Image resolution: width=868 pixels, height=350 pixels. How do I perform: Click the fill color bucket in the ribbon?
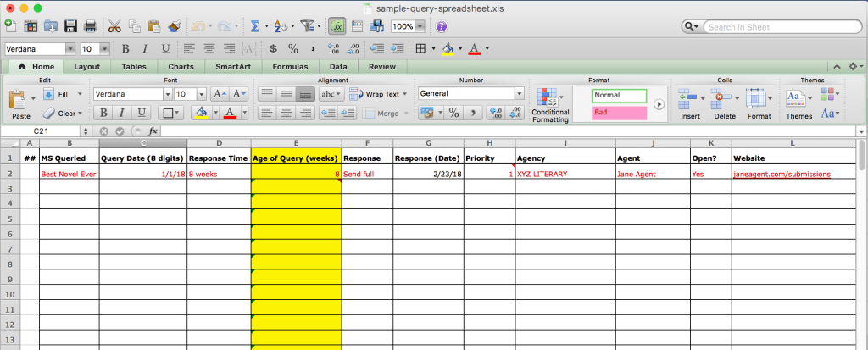click(x=200, y=113)
